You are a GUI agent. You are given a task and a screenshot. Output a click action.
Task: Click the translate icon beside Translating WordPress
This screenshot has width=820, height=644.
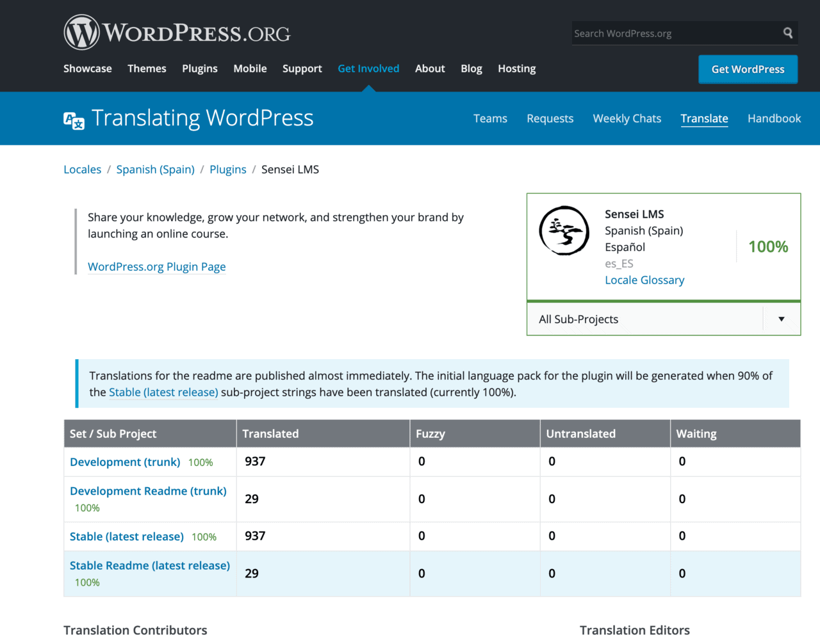coord(74,120)
